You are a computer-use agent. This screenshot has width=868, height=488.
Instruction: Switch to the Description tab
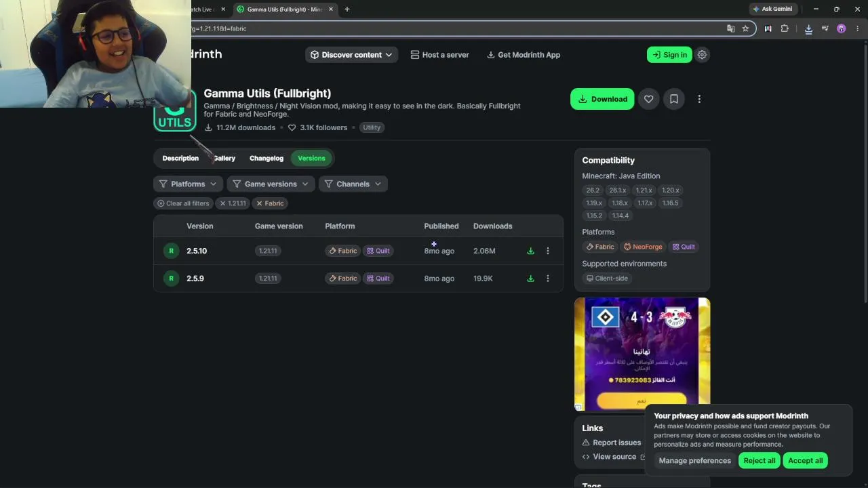pos(180,158)
